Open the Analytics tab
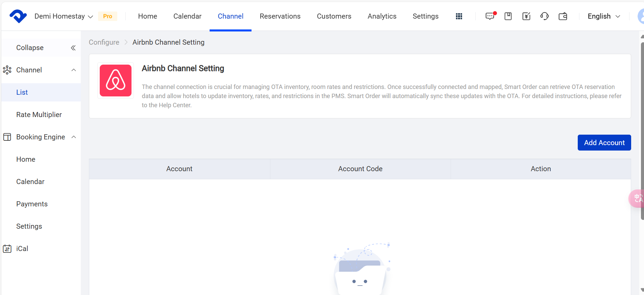 coord(382,16)
